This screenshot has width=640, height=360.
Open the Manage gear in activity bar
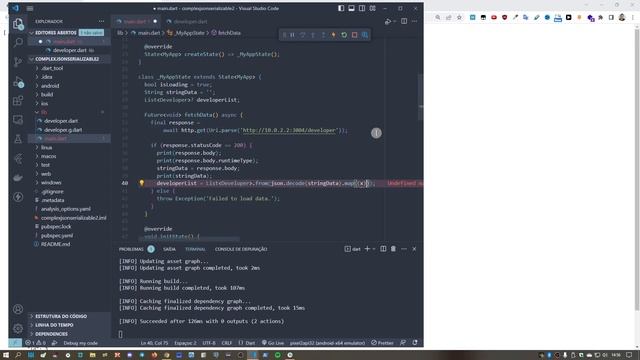18,328
